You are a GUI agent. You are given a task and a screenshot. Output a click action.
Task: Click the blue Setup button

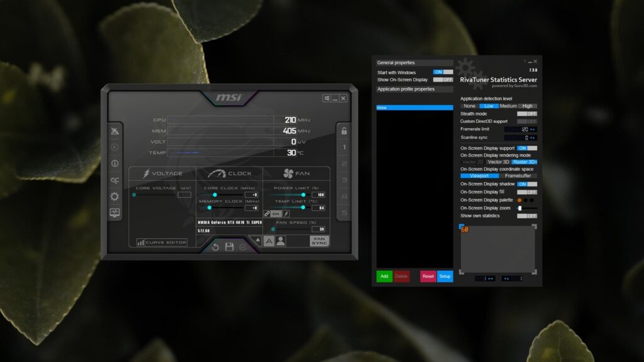click(445, 277)
